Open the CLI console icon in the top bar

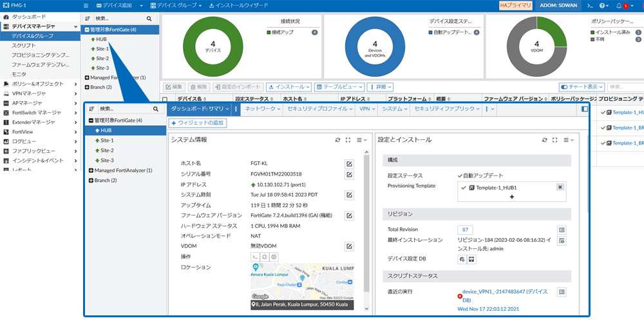tap(590, 6)
